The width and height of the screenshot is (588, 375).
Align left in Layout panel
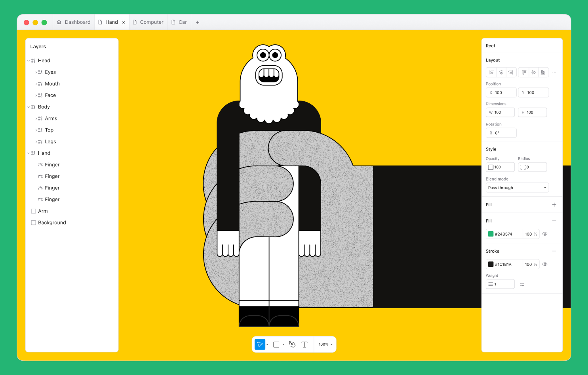tap(491, 72)
